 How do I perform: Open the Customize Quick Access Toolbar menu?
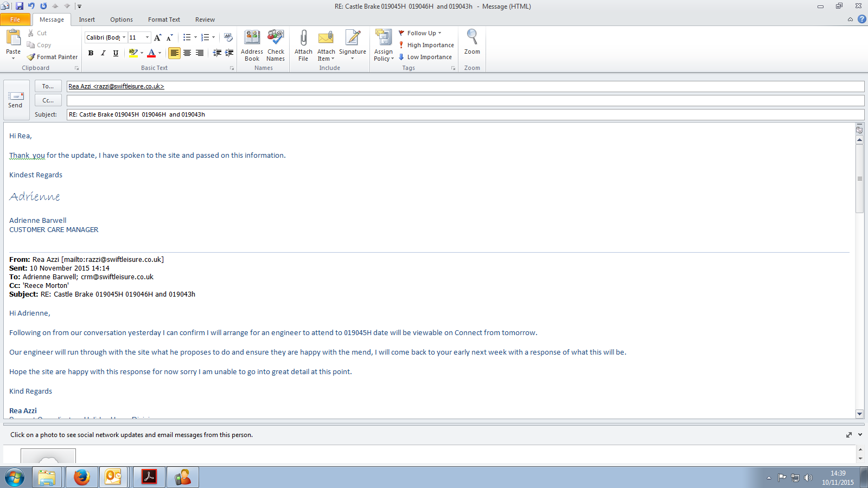(79, 7)
